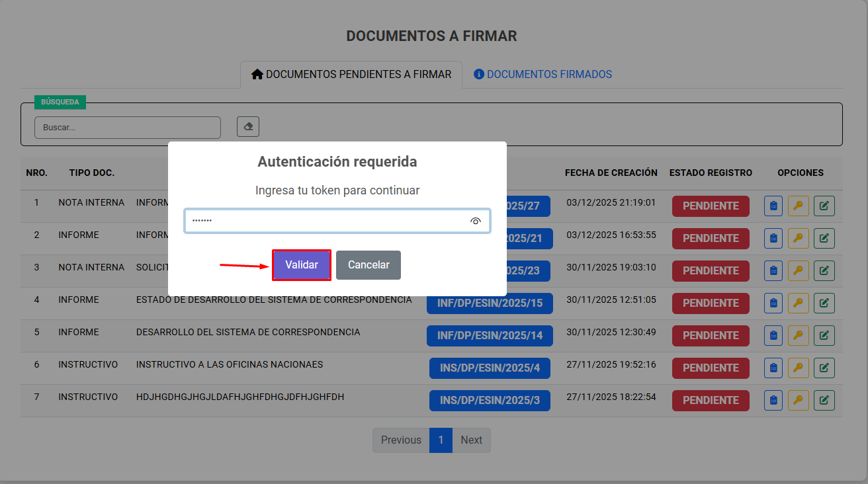Click the edit icon for row 3
The width and height of the screenshot is (868, 484).
point(824,270)
